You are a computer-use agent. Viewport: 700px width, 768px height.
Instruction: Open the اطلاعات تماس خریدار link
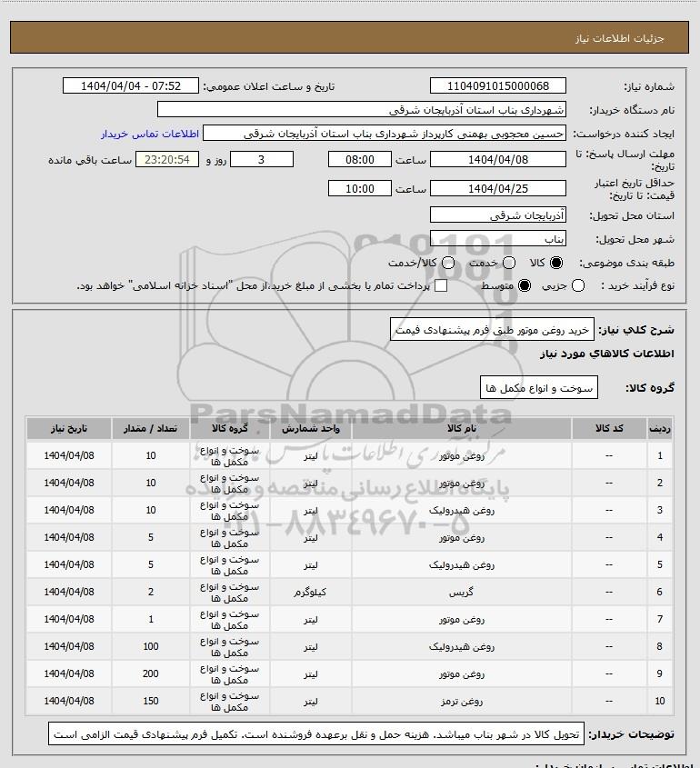(x=150, y=134)
